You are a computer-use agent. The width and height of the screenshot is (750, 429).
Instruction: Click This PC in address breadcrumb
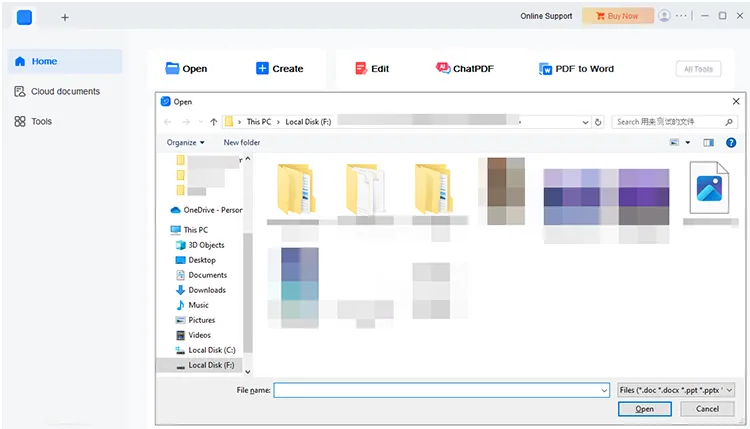point(258,122)
